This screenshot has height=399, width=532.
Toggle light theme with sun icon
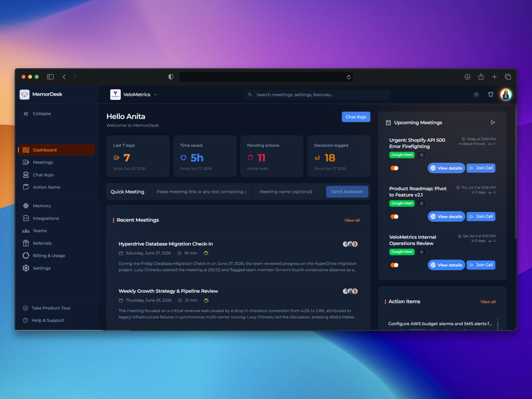(x=476, y=94)
